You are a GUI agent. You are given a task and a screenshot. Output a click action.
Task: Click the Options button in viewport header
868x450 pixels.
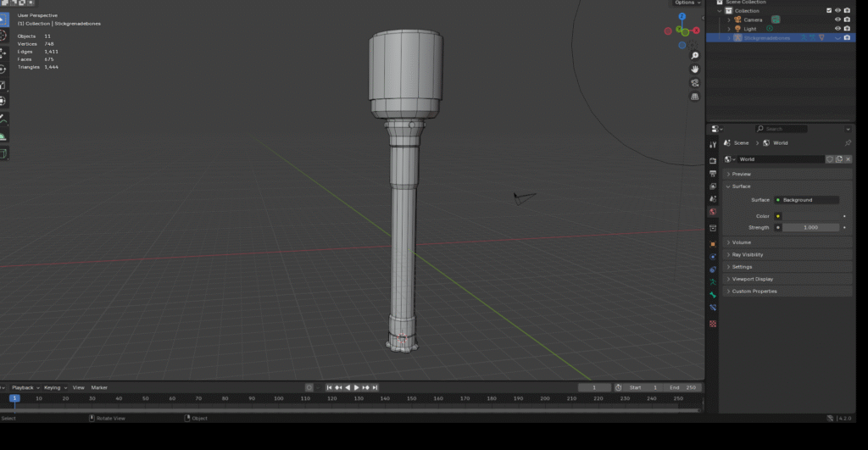pos(685,3)
